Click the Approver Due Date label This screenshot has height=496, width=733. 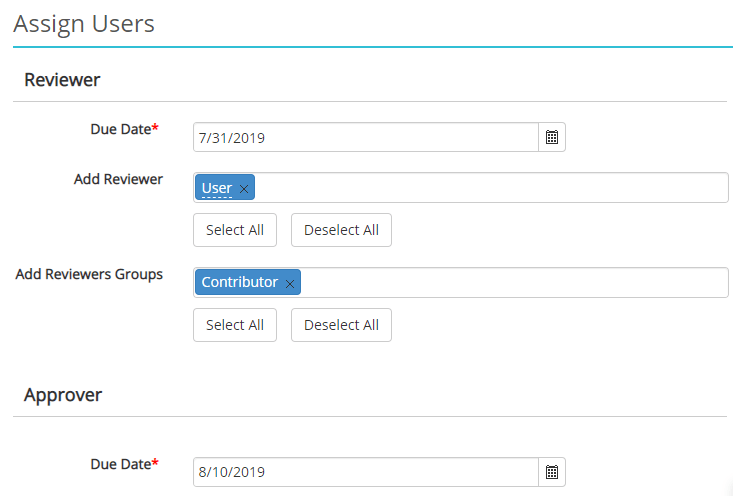(124, 464)
